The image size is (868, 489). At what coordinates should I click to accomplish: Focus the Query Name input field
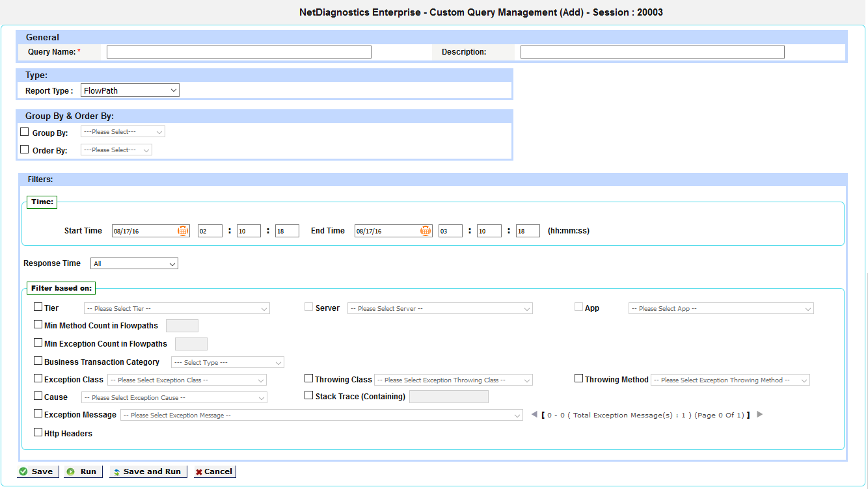coord(239,52)
